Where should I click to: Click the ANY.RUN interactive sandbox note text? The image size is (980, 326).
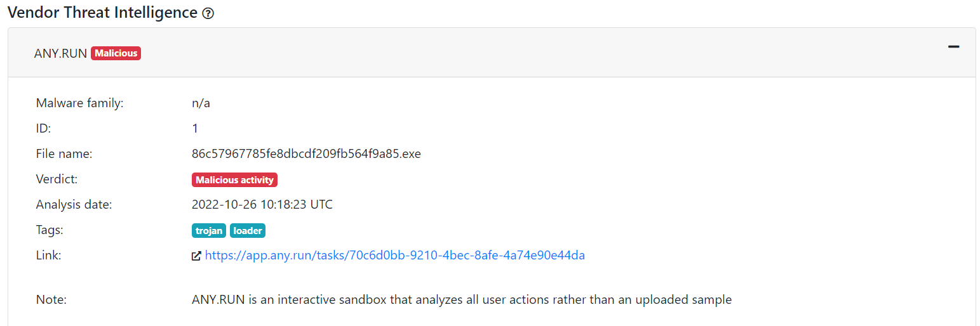click(461, 299)
